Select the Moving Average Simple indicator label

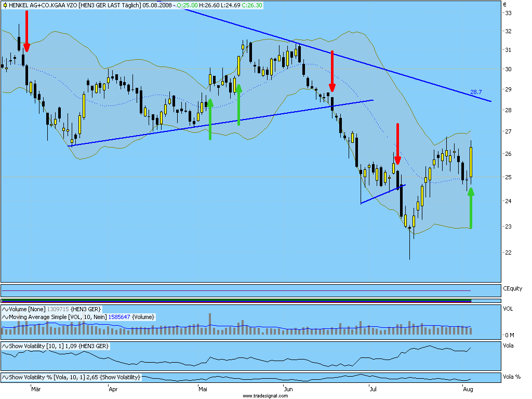coord(58,317)
